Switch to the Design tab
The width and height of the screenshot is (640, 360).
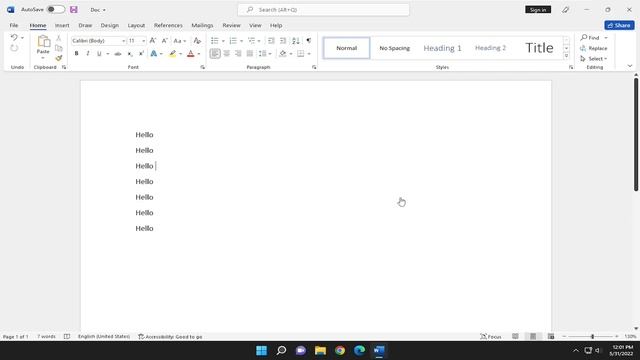click(110, 25)
